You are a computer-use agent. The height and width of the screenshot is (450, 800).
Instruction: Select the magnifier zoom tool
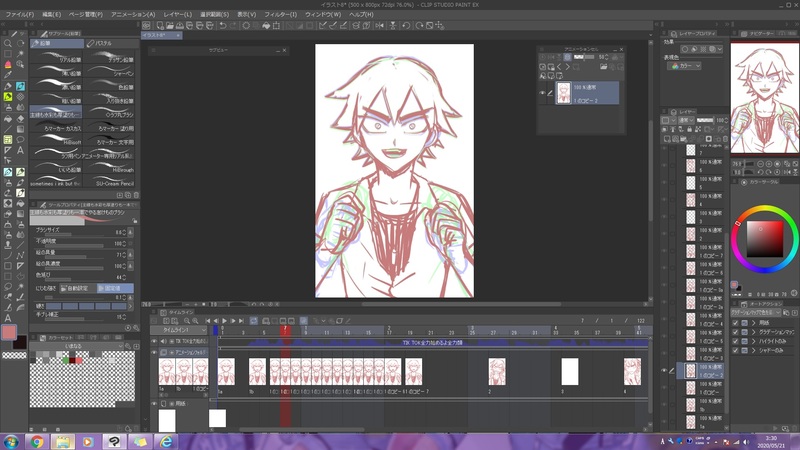[8, 45]
